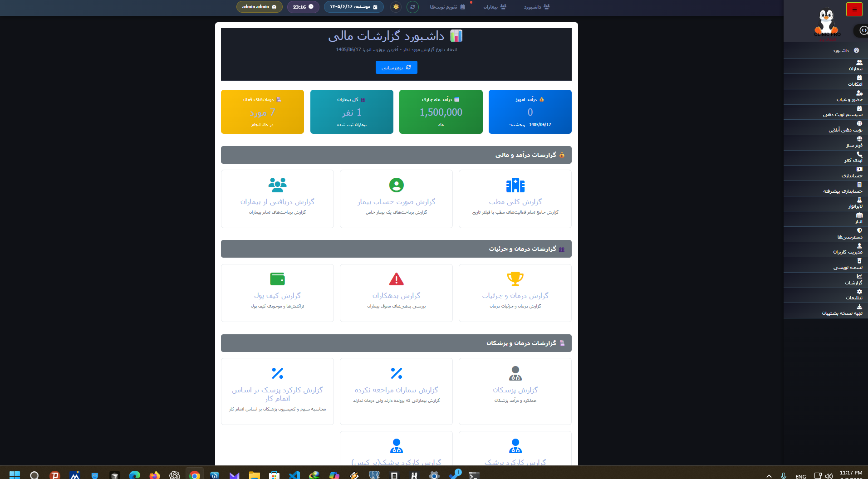The image size is (868, 479).
Task: Open the گزارش پزشکان doctors report card
Action: pyautogui.click(x=515, y=391)
